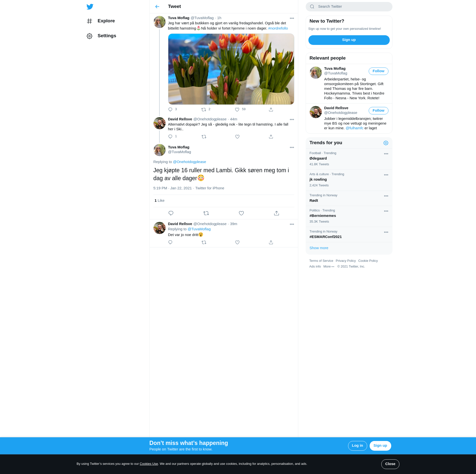The width and height of the screenshot is (476, 474).
Task: Like the main Lambi tweet
Action: (x=241, y=213)
